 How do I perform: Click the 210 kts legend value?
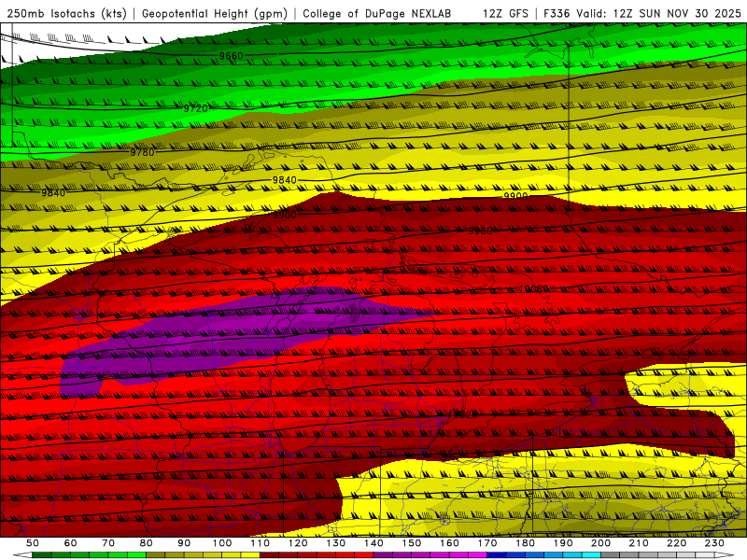(x=639, y=543)
